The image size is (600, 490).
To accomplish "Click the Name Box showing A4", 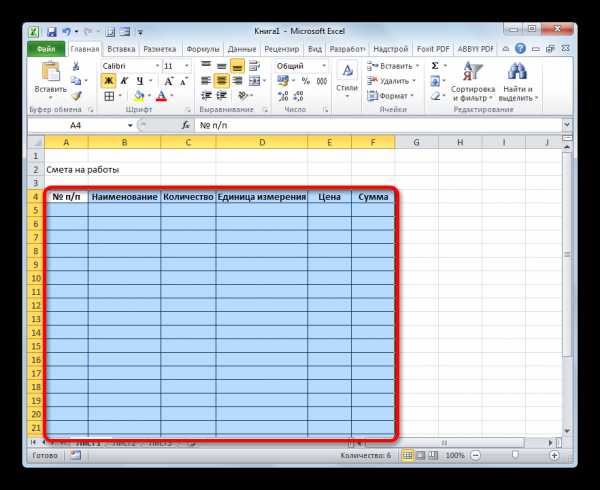I will point(76,125).
